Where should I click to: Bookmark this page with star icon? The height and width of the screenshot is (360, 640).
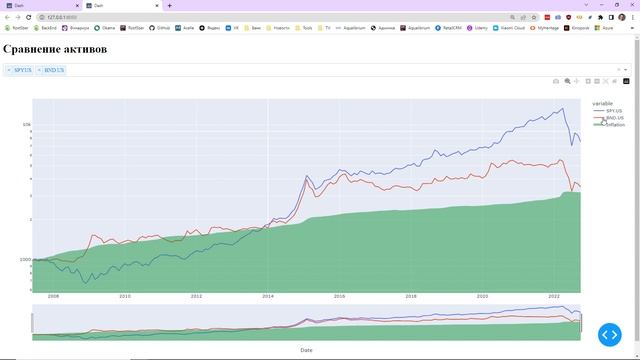[533, 17]
